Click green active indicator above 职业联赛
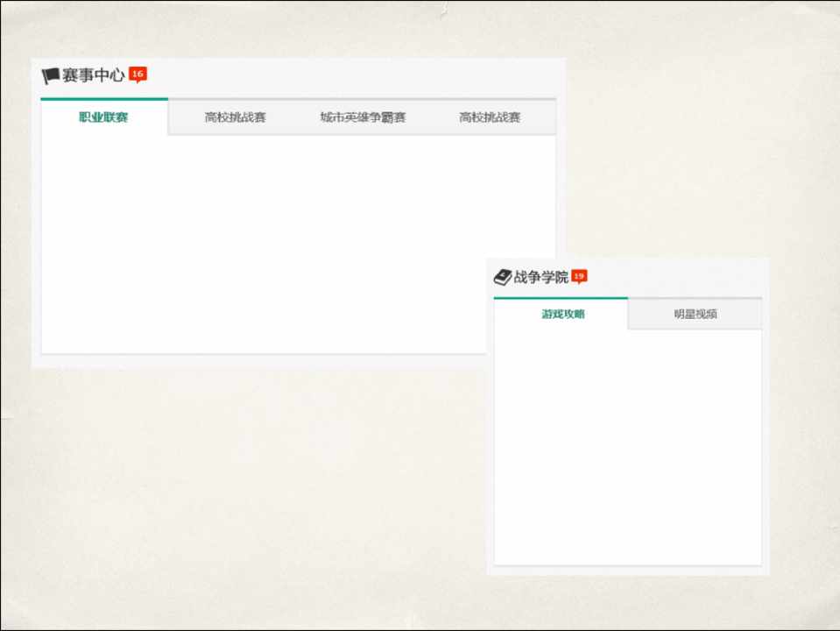 click(104, 99)
